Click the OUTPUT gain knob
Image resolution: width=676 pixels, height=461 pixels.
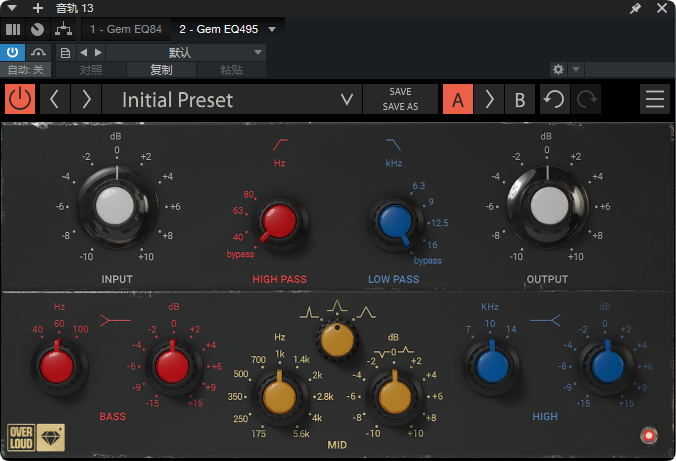click(548, 207)
